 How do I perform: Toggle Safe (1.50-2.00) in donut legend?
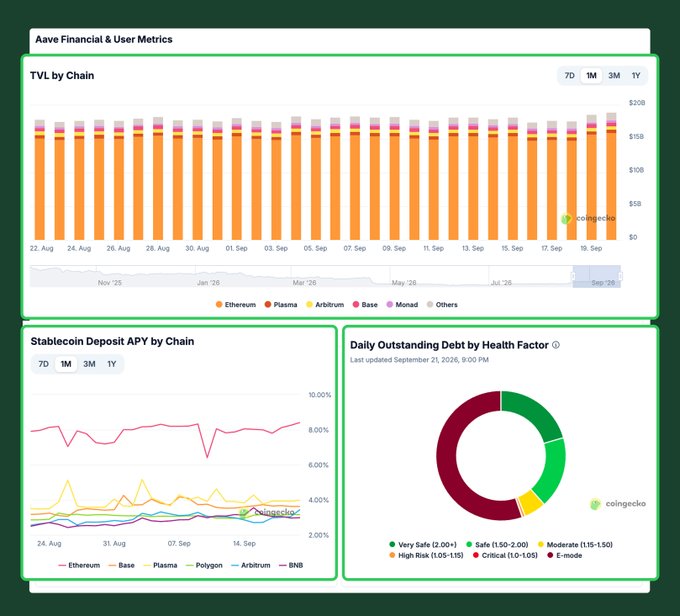coord(497,544)
